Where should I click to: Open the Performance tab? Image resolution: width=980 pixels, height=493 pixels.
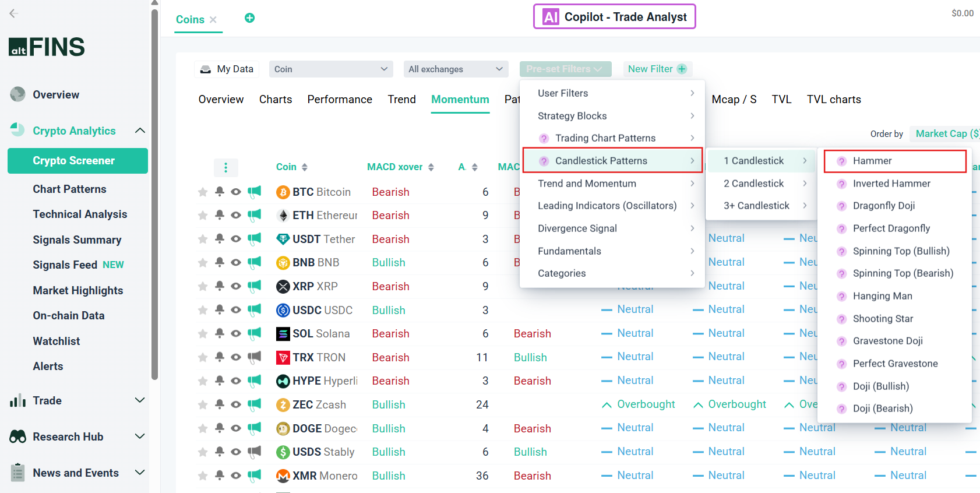(x=340, y=100)
